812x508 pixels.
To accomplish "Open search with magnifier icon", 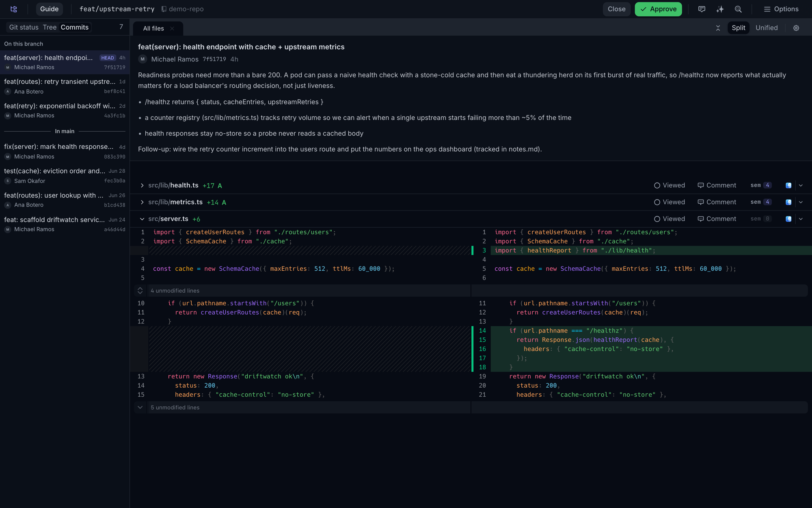I will [738, 9].
